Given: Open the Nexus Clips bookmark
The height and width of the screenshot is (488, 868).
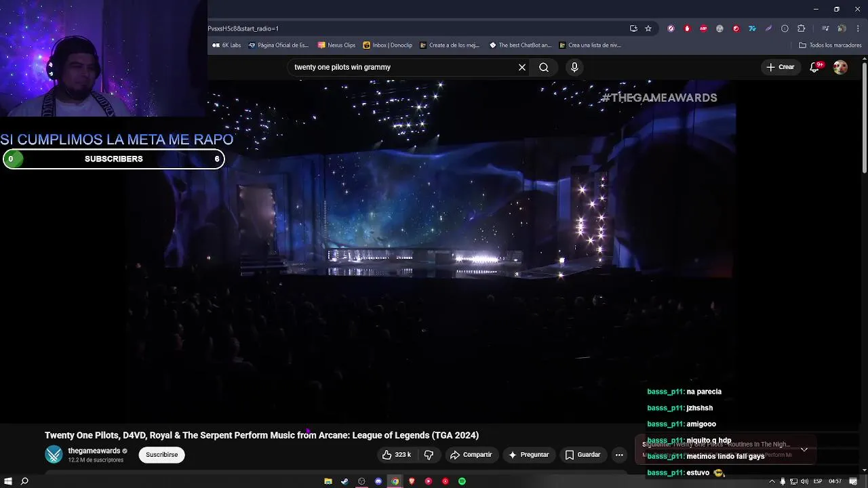Looking at the screenshot, I should pyautogui.click(x=336, y=45).
